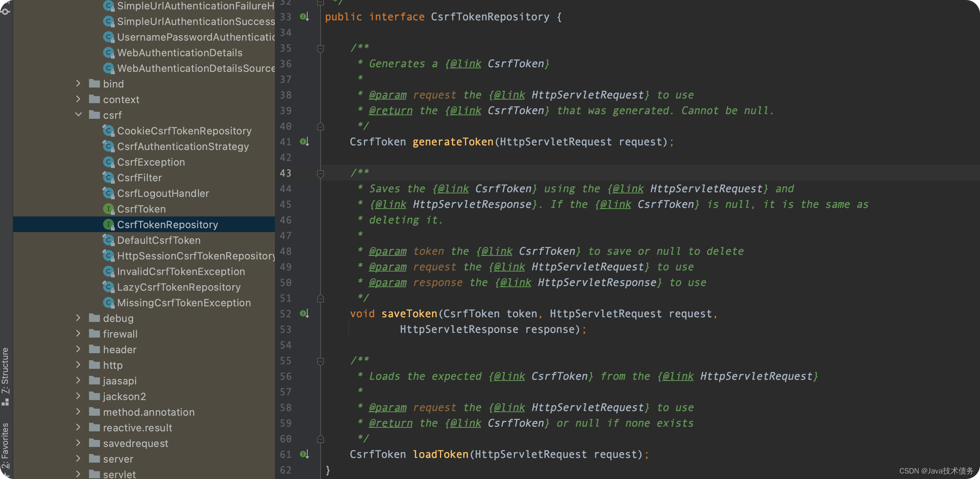
Task: Click the CsrfFilter class icon
Action: [108, 178]
